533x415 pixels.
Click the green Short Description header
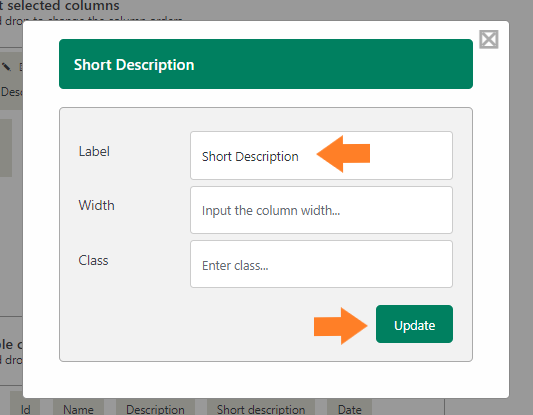coord(266,64)
